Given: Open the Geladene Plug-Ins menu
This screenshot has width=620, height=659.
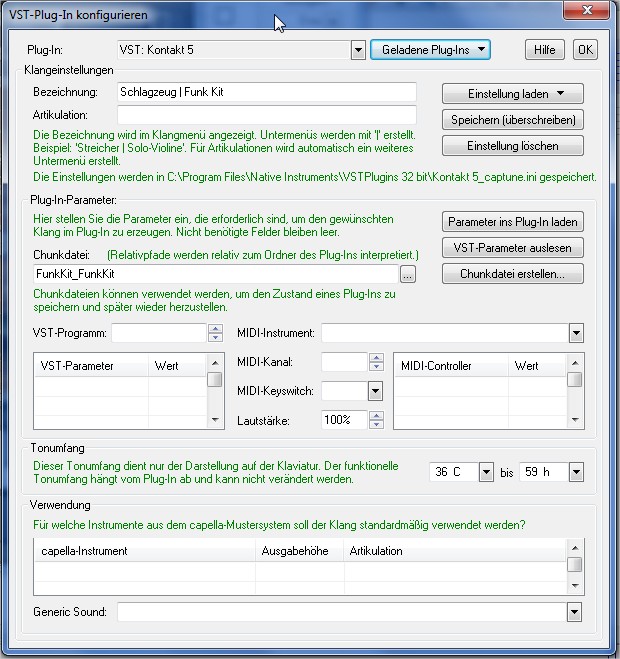Looking at the screenshot, I should (x=430, y=49).
